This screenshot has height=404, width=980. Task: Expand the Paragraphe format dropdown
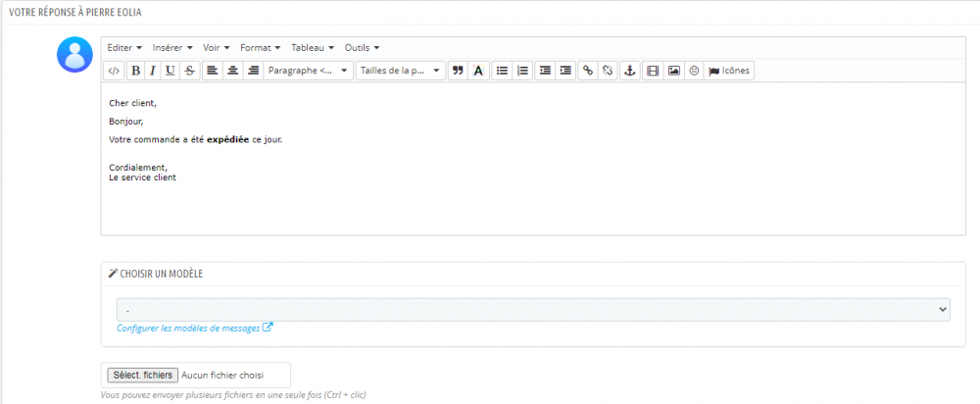point(308,71)
